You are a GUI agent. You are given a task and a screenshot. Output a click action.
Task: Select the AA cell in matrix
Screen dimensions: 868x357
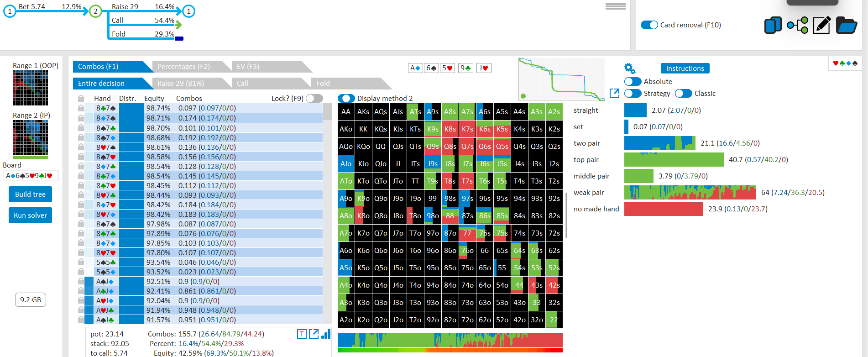346,112
